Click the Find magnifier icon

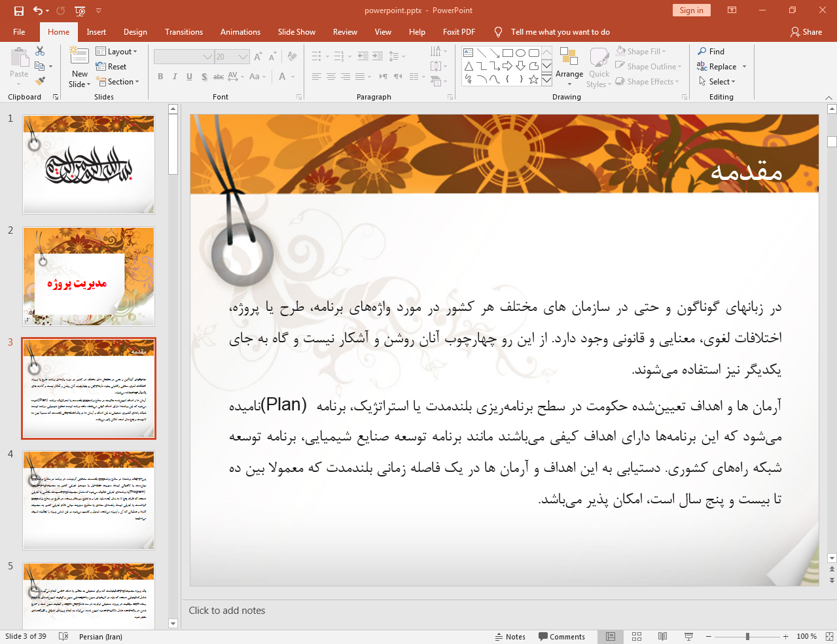pyautogui.click(x=702, y=51)
